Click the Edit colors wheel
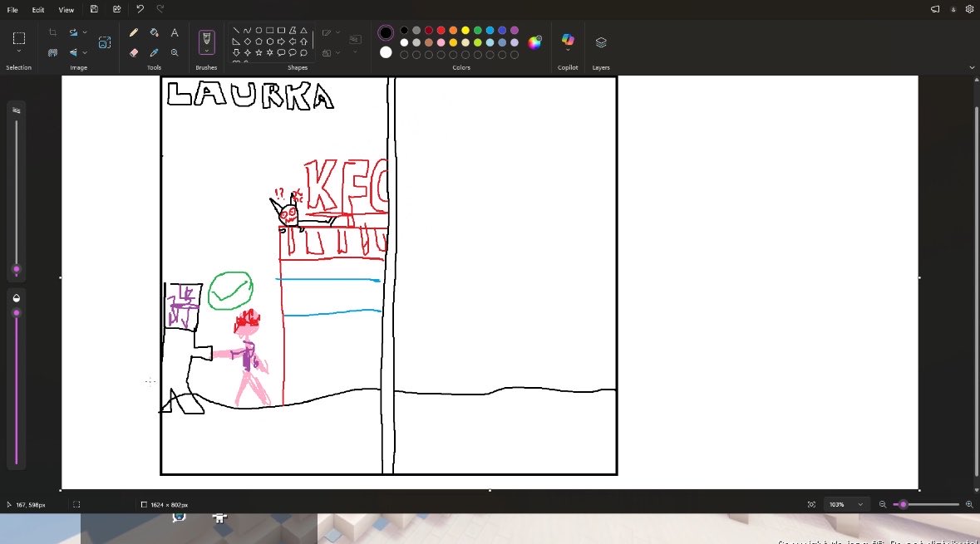980x544 pixels. point(534,43)
